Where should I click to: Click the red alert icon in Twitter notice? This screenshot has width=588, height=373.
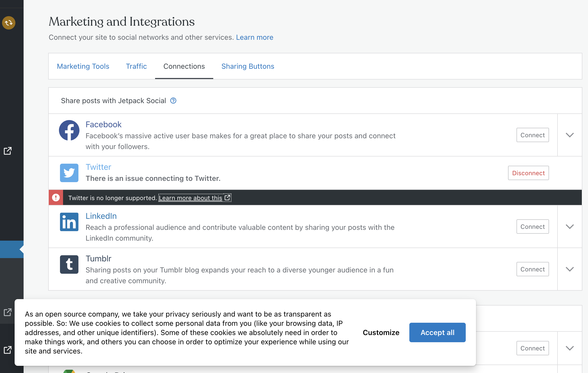pyautogui.click(x=56, y=198)
